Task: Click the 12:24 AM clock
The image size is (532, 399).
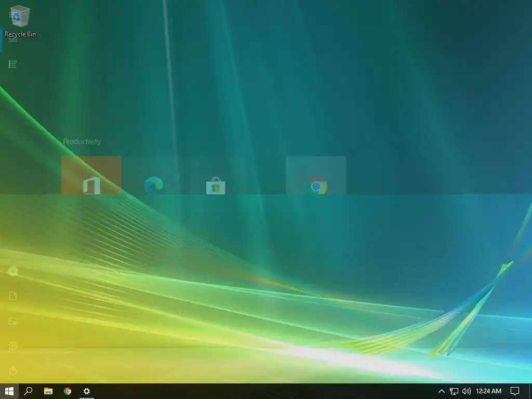Action: pyautogui.click(x=488, y=391)
